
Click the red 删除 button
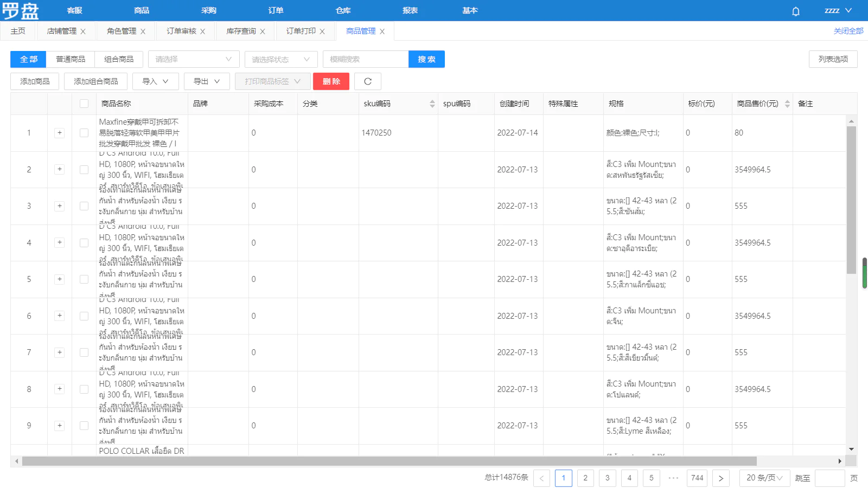[x=331, y=81]
